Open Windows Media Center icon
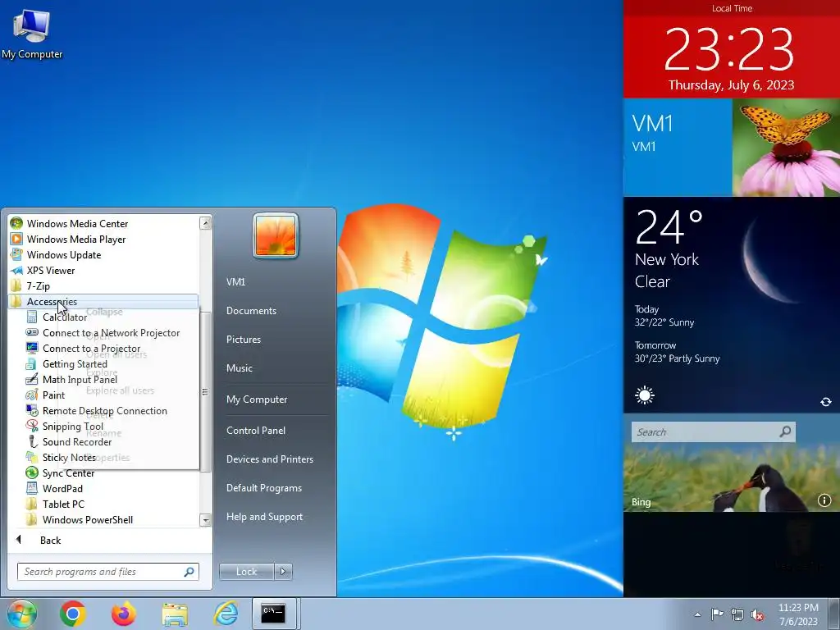The image size is (840, 630). click(x=16, y=223)
